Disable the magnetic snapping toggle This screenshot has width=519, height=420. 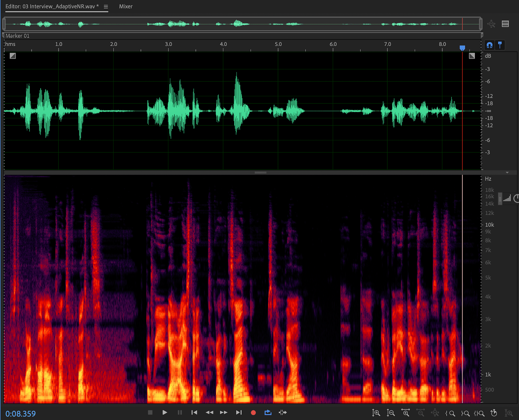pyautogui.click(x=489, y=45)
